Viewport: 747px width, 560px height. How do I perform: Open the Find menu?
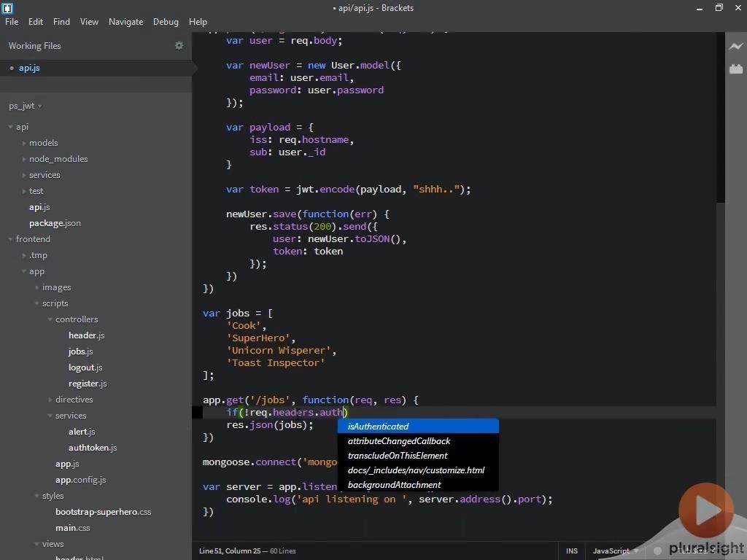(x=61, y=22)
